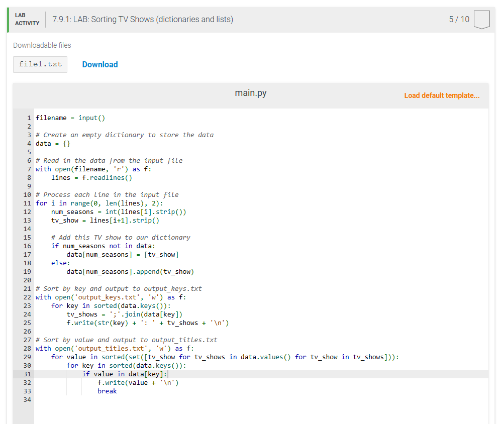The width and height of the screenshot is (504, 424).
Task: Click the break statement on line 33
Action: coord(107,391)
